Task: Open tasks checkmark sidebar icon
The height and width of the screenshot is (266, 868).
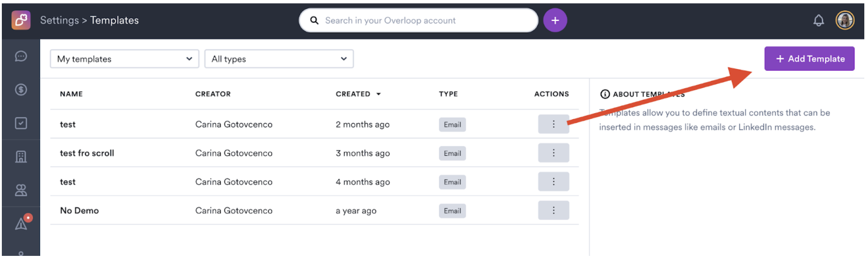Action: coord(21,123)
